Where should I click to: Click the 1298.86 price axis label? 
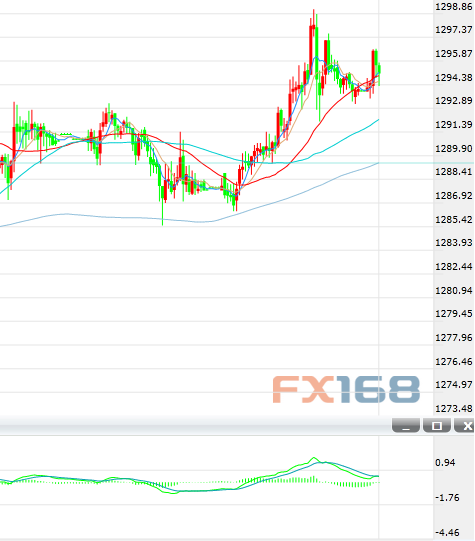[x=453, y=7]
